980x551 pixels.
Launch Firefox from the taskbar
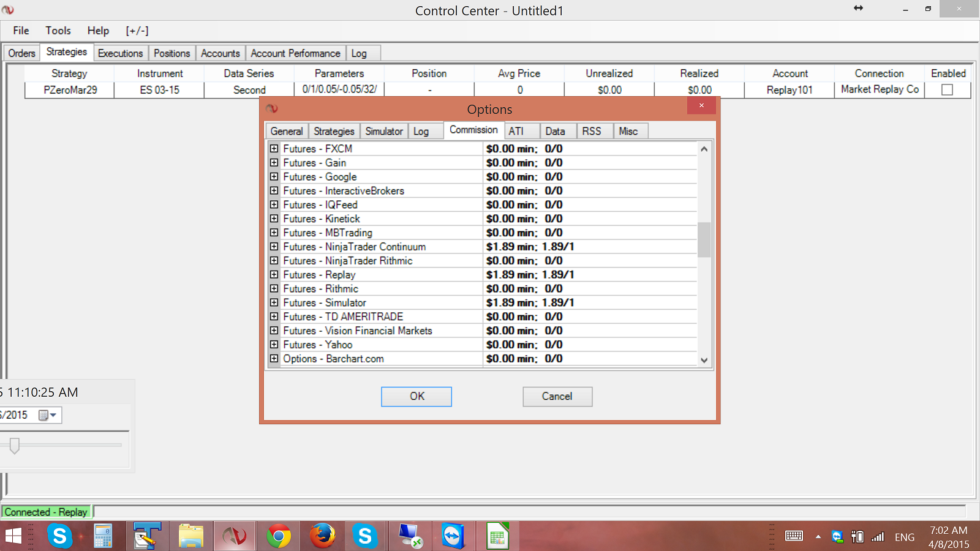pos(322,536)
